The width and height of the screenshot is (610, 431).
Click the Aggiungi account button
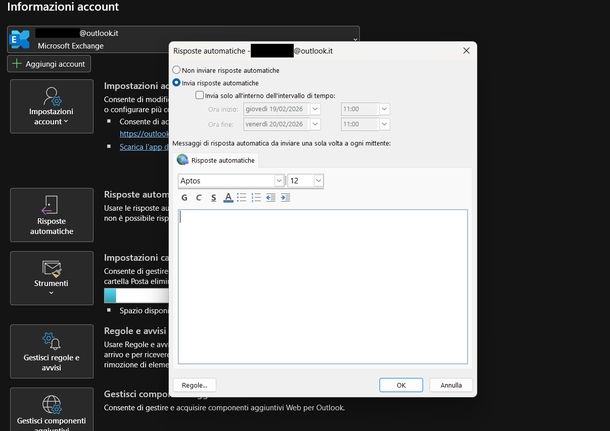pyautogui.click(x=49, y=64)
